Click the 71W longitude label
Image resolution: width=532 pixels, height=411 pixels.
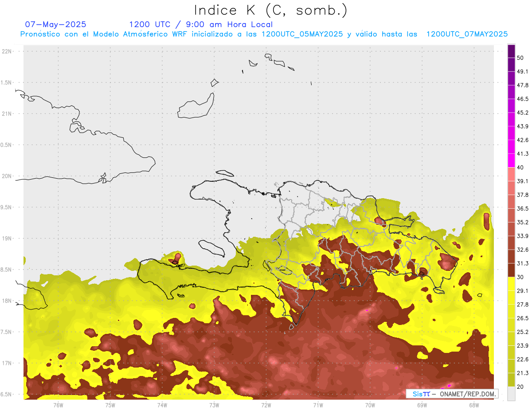318,405
